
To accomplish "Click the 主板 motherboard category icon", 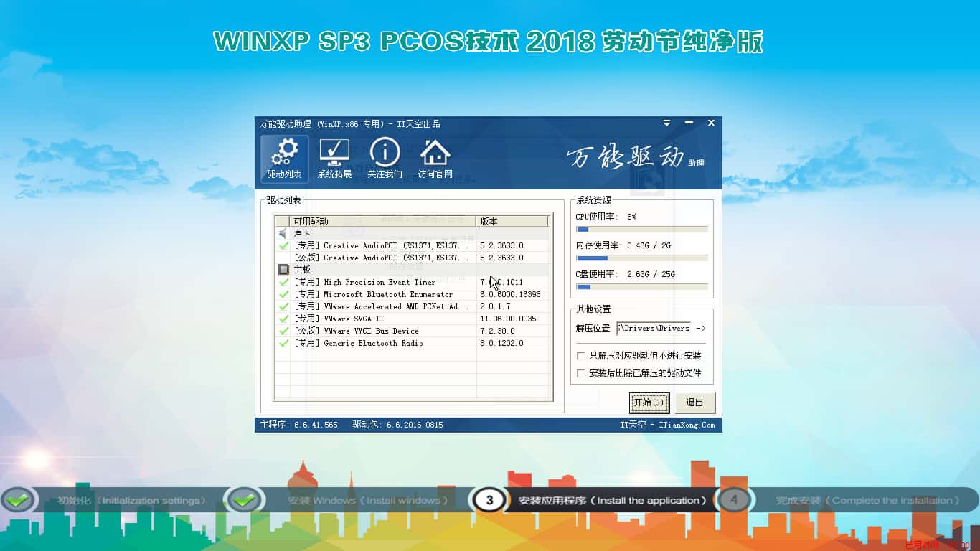I will [x=283, y=270].
